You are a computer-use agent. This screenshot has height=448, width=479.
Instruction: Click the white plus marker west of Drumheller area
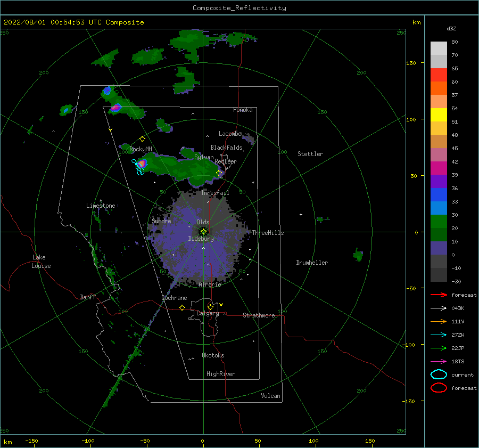point(301,214)
